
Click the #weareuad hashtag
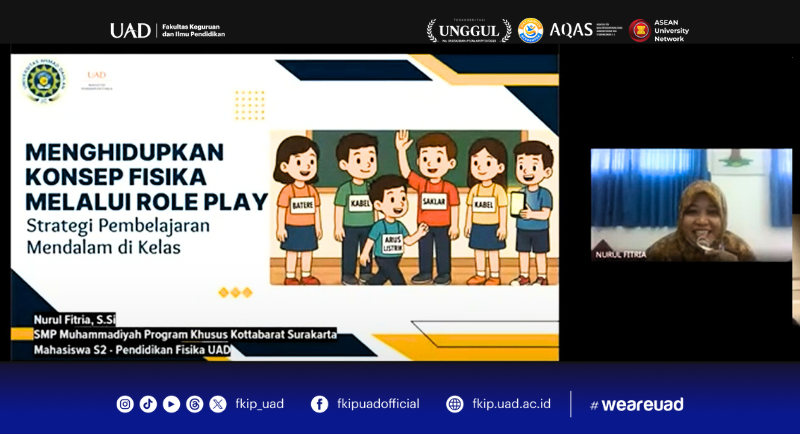click(x=637, y=404)
